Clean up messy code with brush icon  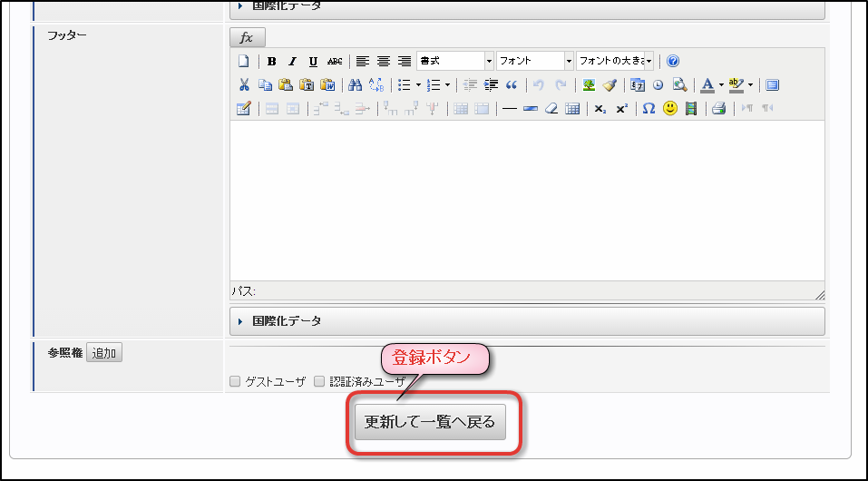pos(610,84)
